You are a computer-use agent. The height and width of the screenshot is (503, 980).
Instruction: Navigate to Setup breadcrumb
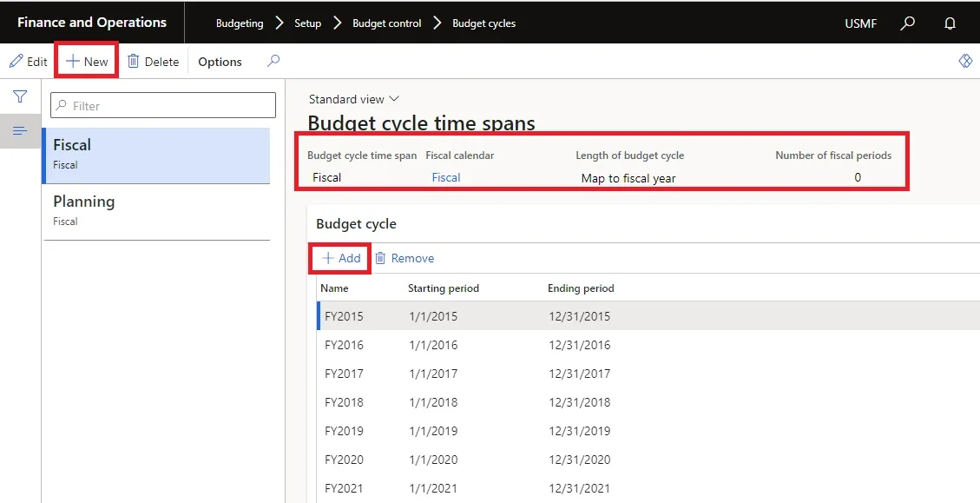[x=307, y=23]
